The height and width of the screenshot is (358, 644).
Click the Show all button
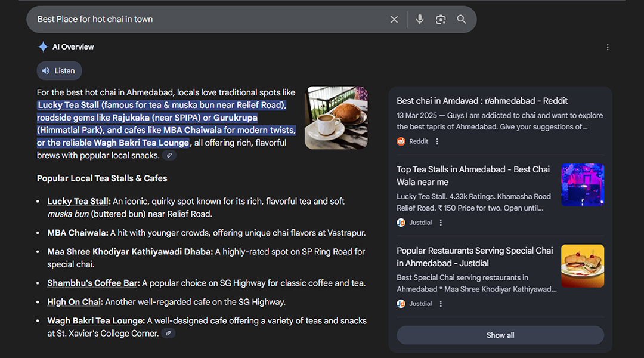point(500,335)
